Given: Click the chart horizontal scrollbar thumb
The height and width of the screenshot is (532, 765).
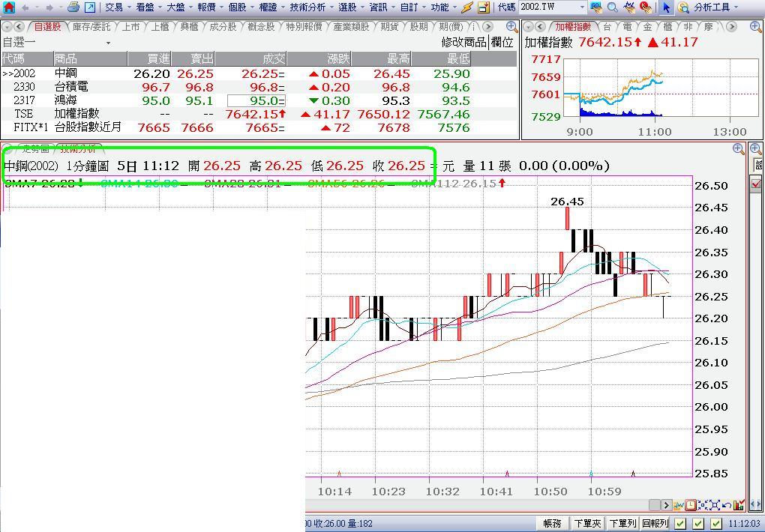Looking at the screenshot, I should [x=655, y=505].
